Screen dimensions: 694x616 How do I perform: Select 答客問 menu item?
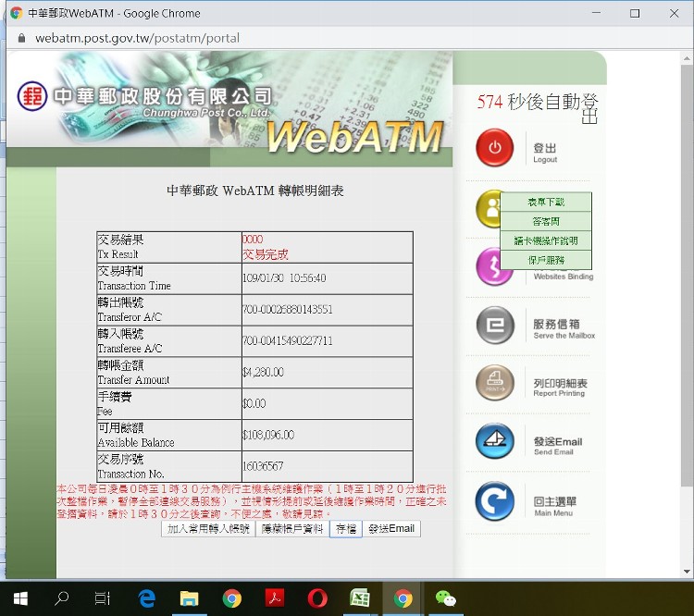tap(546, 221)
